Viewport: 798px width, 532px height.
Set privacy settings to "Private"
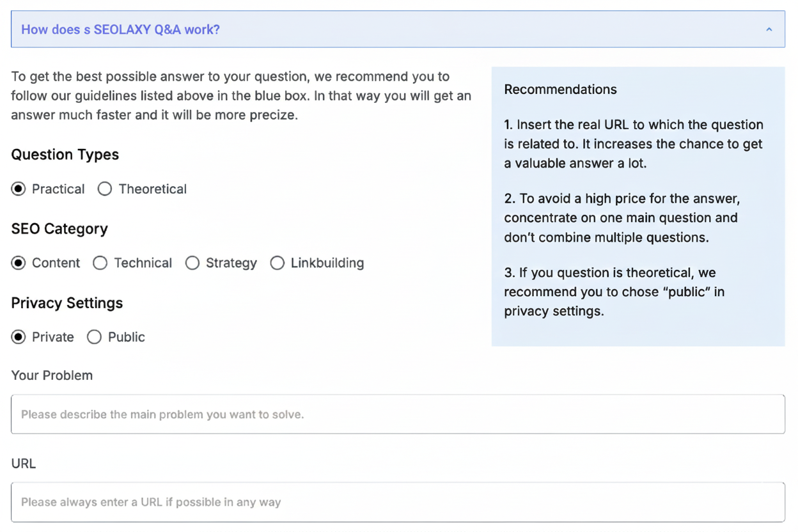19,337
